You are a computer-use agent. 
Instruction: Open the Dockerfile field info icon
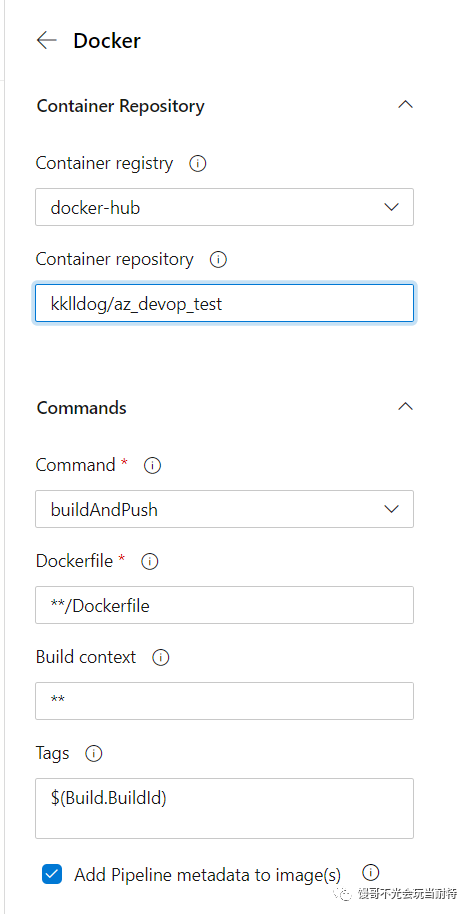tap(150, 561)
